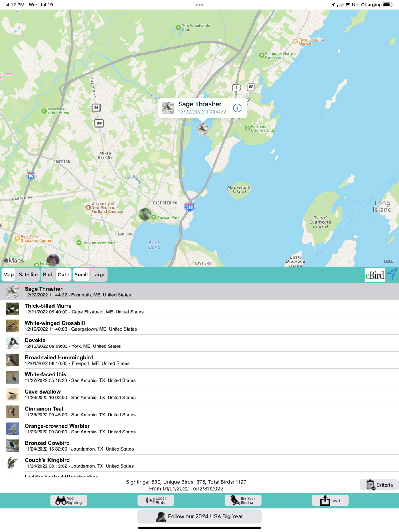Tap the crow icon in Big Year Birding
Viewport: 399px width, 532px height.
[x=235, y=500]
